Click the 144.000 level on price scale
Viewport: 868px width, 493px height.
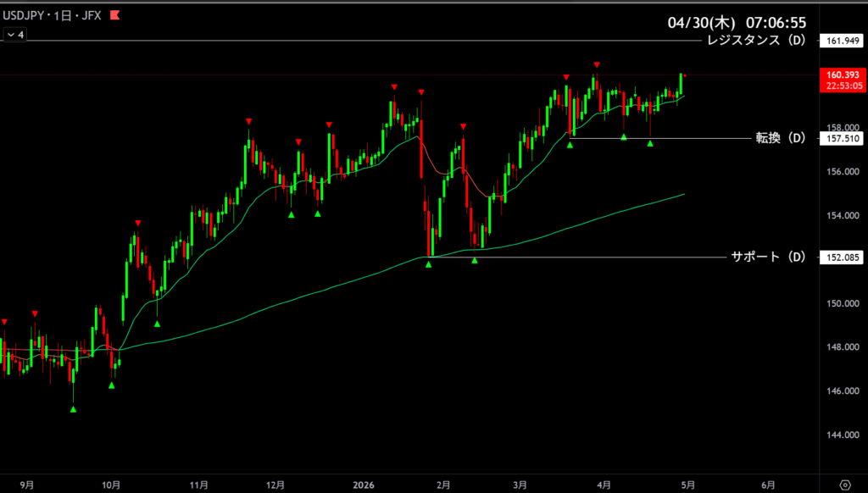click(x=842, y=435)
